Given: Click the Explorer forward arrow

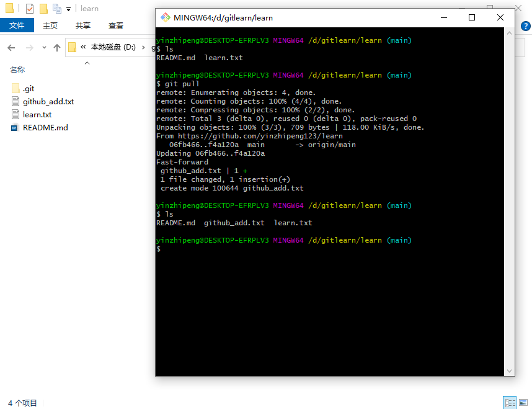Looking at the screenshot, I should [x=30, y=48].
